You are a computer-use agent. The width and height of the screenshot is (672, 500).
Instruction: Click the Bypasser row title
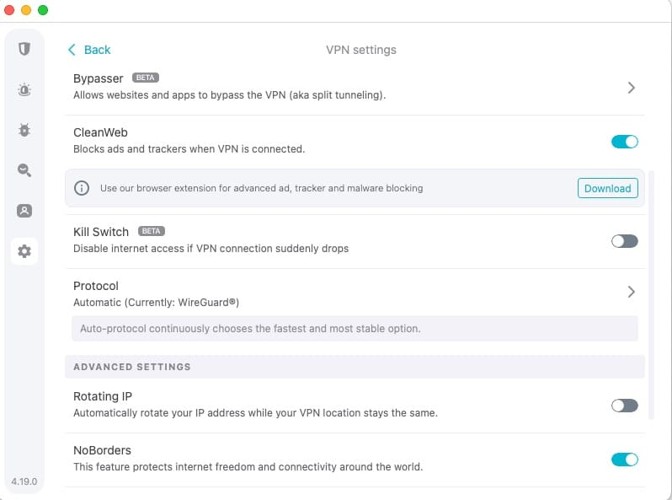point(98,78)
